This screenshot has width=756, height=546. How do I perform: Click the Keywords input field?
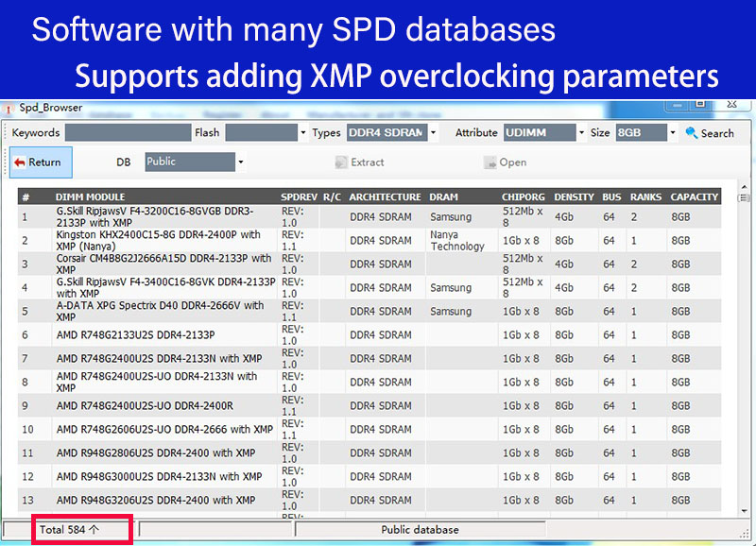point(128,132)
